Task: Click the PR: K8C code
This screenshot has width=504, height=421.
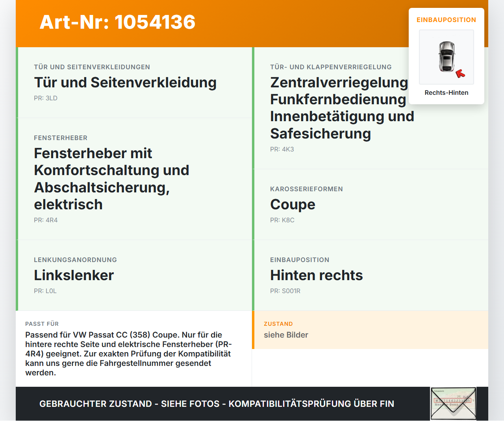Action: (x=282, y=220)
